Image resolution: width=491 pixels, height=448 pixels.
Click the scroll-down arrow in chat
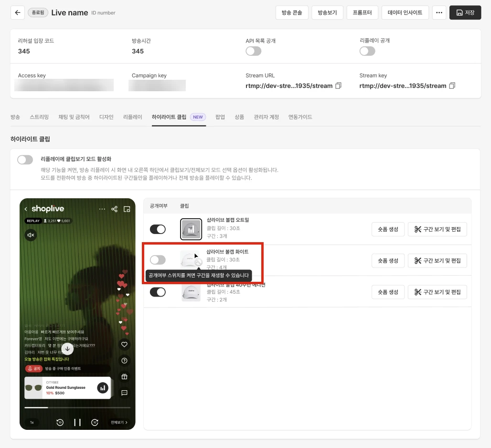tap(67, 349)
